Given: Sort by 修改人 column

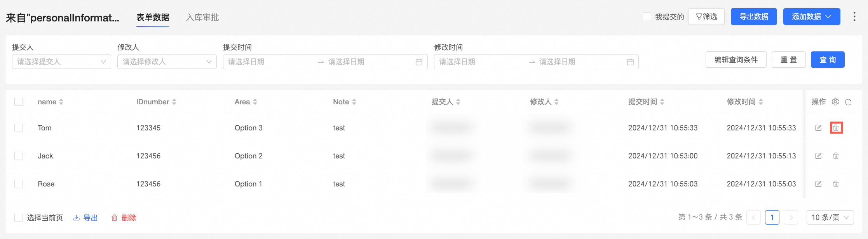Looking at the screenshot, I should [556, 102].
